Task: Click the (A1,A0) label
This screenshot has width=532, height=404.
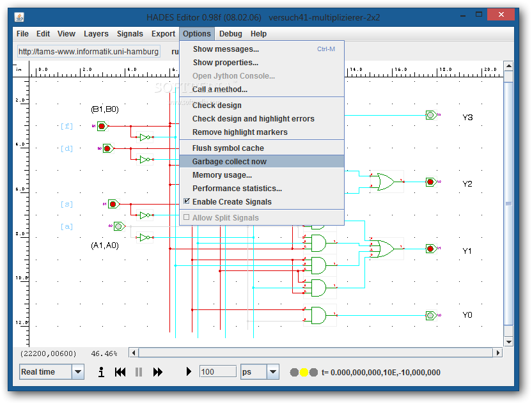Action: [105, 245]
